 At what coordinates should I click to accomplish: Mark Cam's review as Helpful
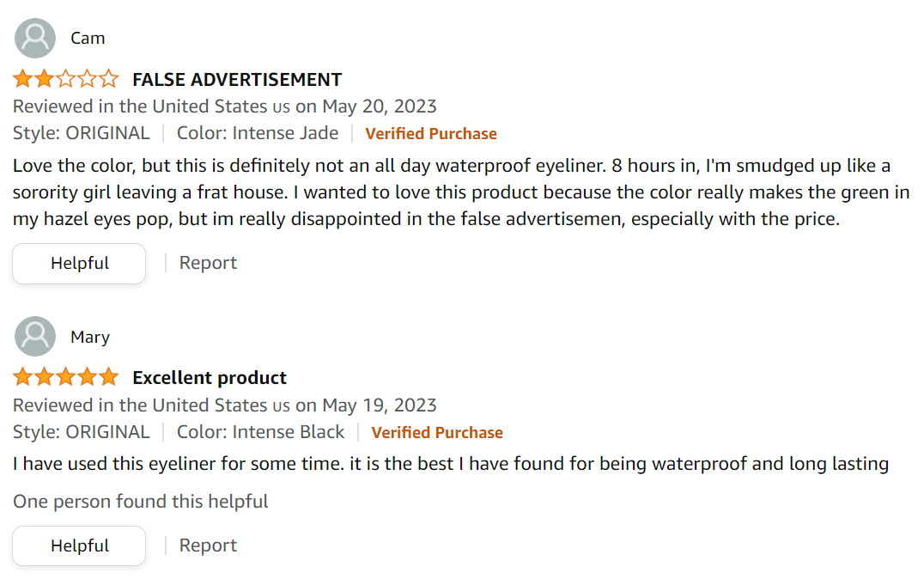79,264
